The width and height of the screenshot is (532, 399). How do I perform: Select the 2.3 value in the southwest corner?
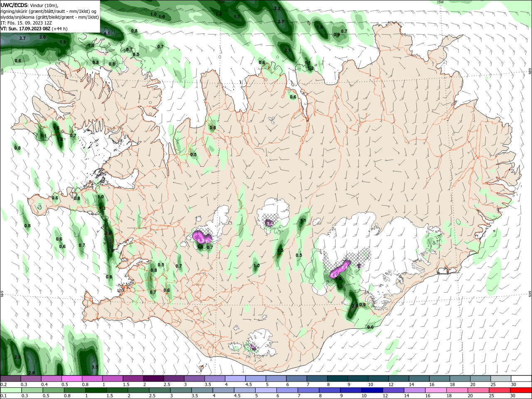tap(17, 357)
